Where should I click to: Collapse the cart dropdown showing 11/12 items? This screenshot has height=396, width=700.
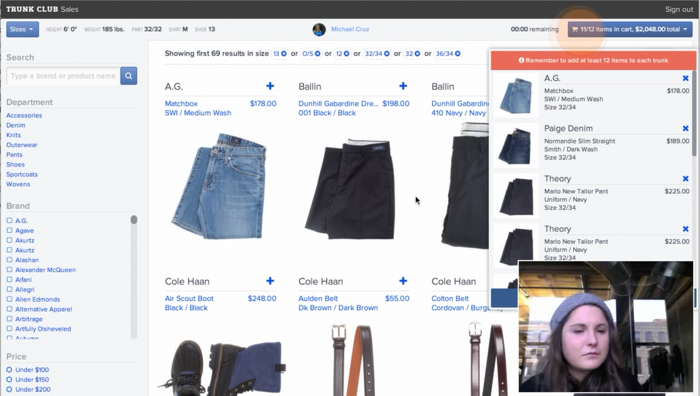click(x=630, y=29)
